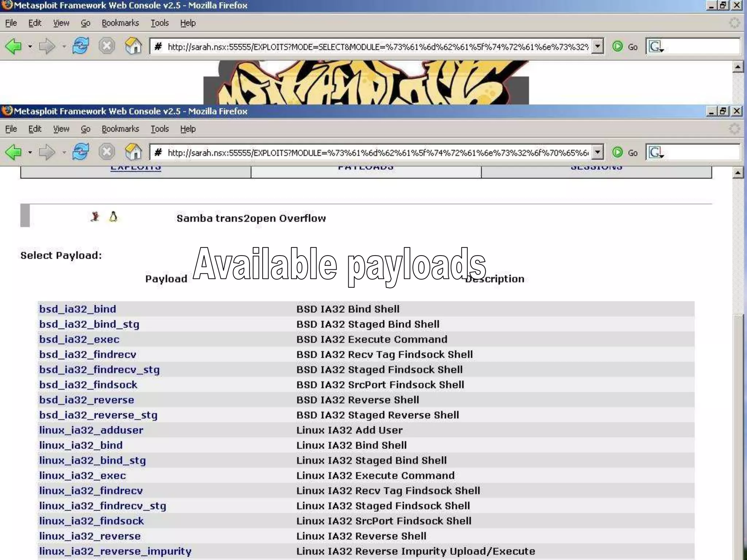
Task: Click page scrollbar up arrow in lower window
Action: pos(738,173)
